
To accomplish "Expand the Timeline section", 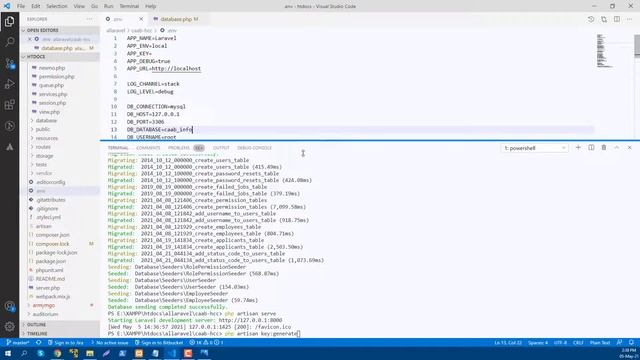I will click(x=60, y=333).
